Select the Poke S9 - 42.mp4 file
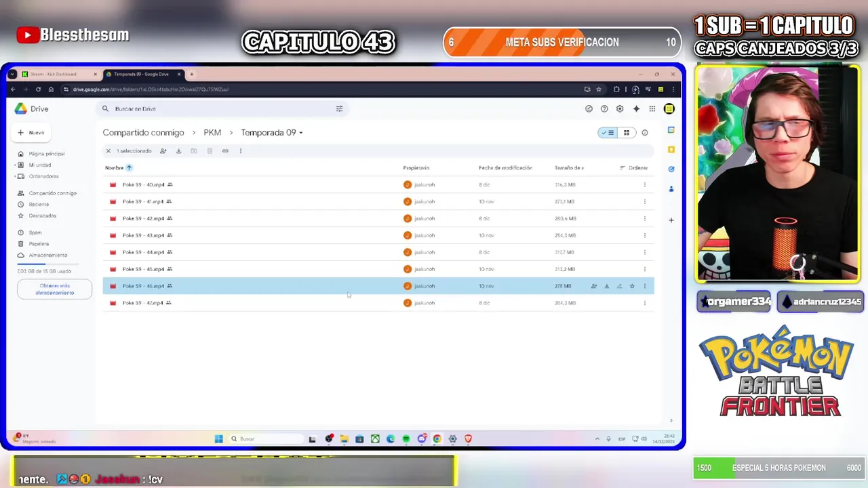868x488 pixels. tap(378, 218)
